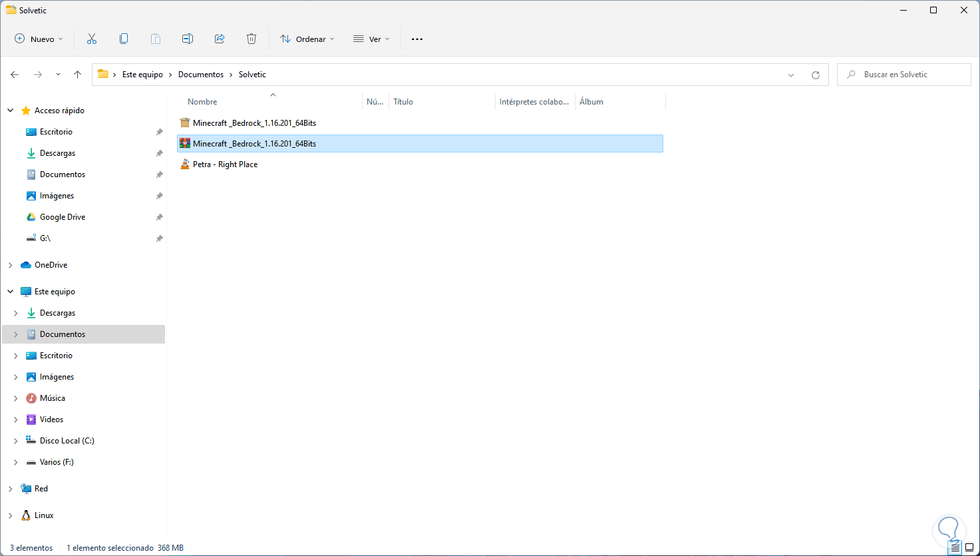Go forward with the right arrow
980x556 pixels.
[x=38, y=75]
